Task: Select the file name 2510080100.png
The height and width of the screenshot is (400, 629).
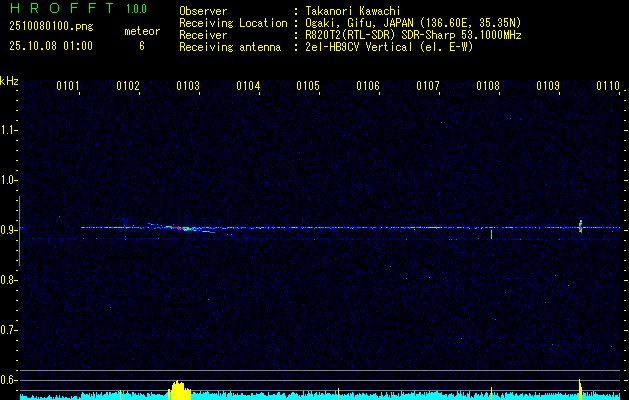Action: [51, 26]
